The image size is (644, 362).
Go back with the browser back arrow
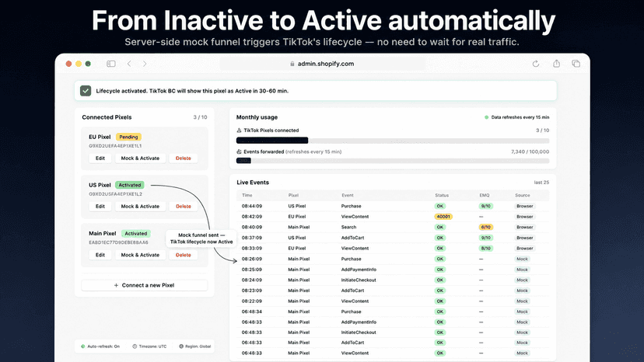(x=129, y=64)
